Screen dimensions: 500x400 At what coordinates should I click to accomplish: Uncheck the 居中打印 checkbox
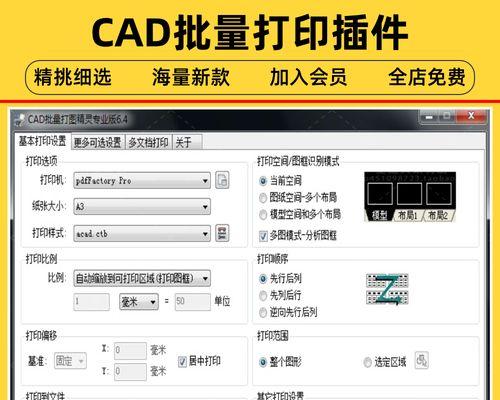182,362
